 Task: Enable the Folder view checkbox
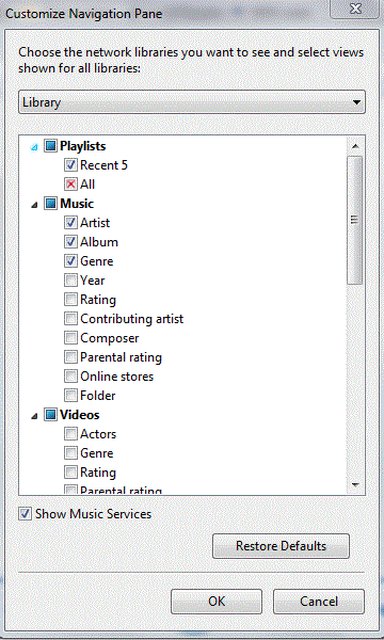coord(71,396)
